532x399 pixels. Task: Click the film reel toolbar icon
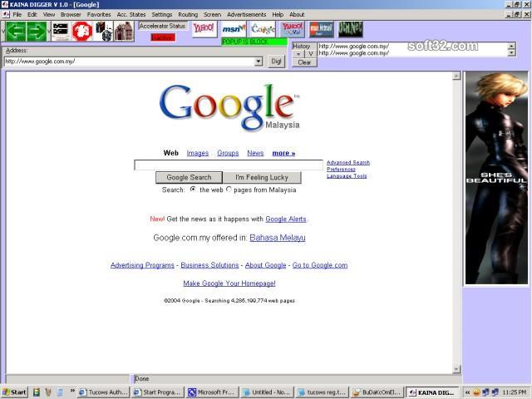pyautogui.click(x=103, y=32)
